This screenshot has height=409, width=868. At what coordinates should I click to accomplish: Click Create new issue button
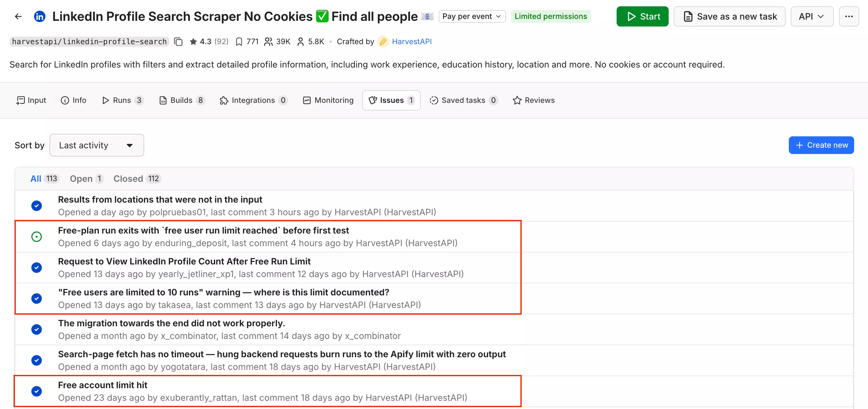(x=821, y=145)
